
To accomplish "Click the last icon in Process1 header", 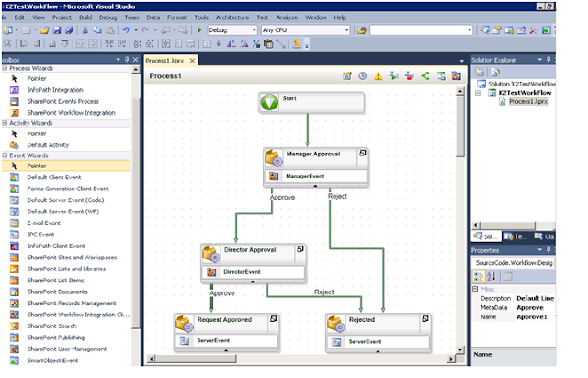I will [x=456, y=76].
